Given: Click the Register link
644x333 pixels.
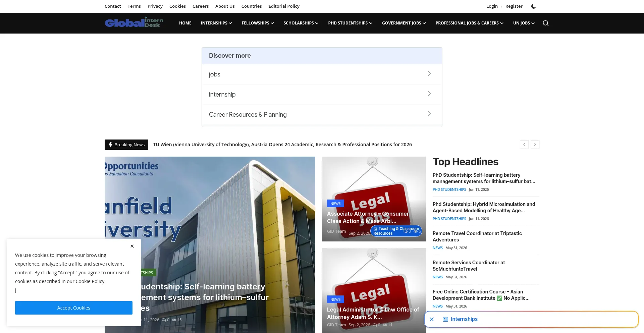Looking at the screenshot, I should coord(514,6).
